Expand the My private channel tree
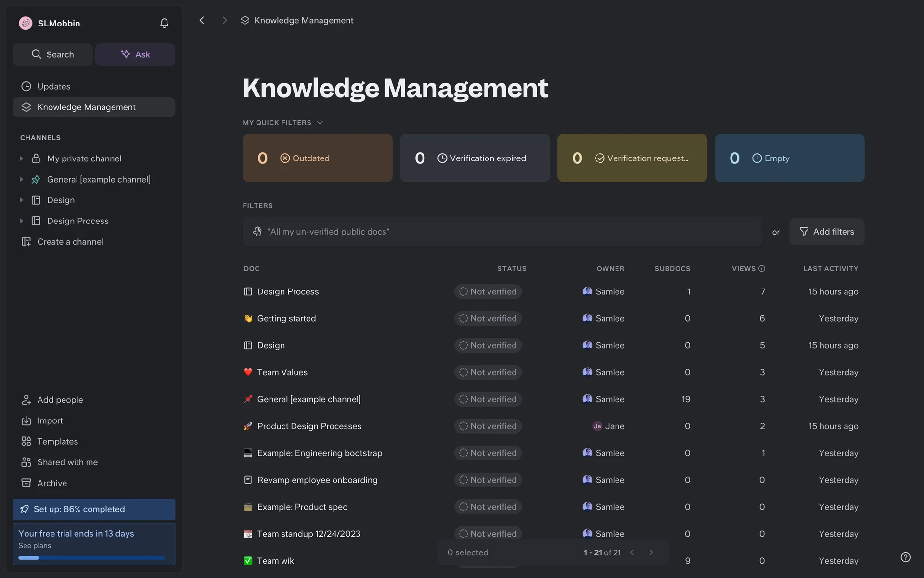The height and width of the screenshot is (578, 924). (x=21, y=158)
